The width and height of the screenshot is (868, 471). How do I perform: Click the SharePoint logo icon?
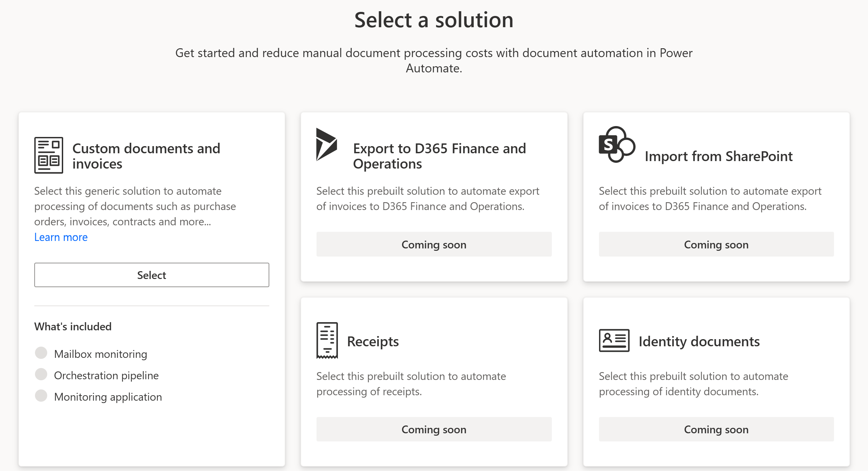(x=616, y=144)
